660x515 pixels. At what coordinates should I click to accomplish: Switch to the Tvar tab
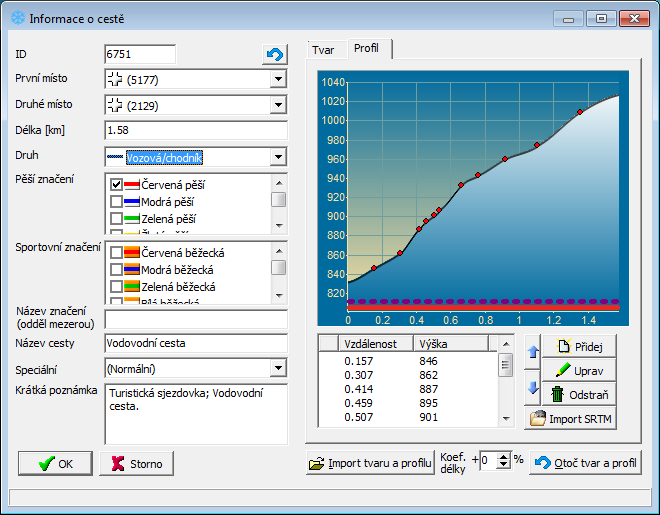click(323, 49)
